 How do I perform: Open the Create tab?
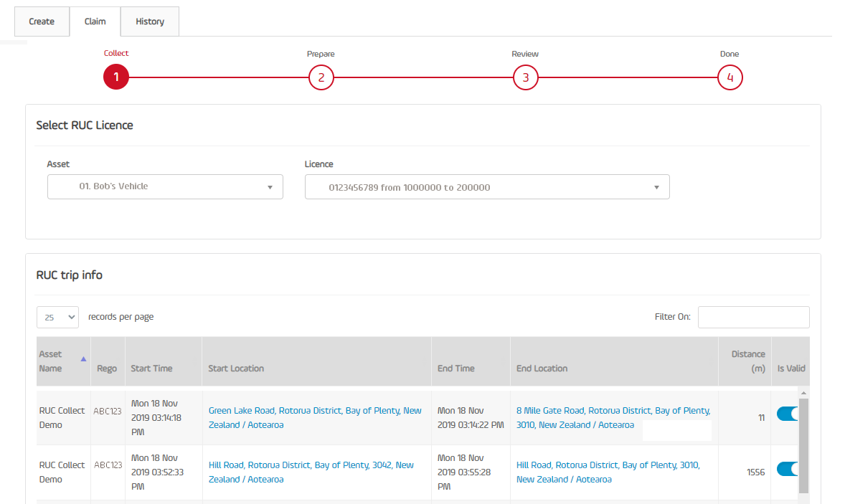pyautogui.click(x=42, y=22)
